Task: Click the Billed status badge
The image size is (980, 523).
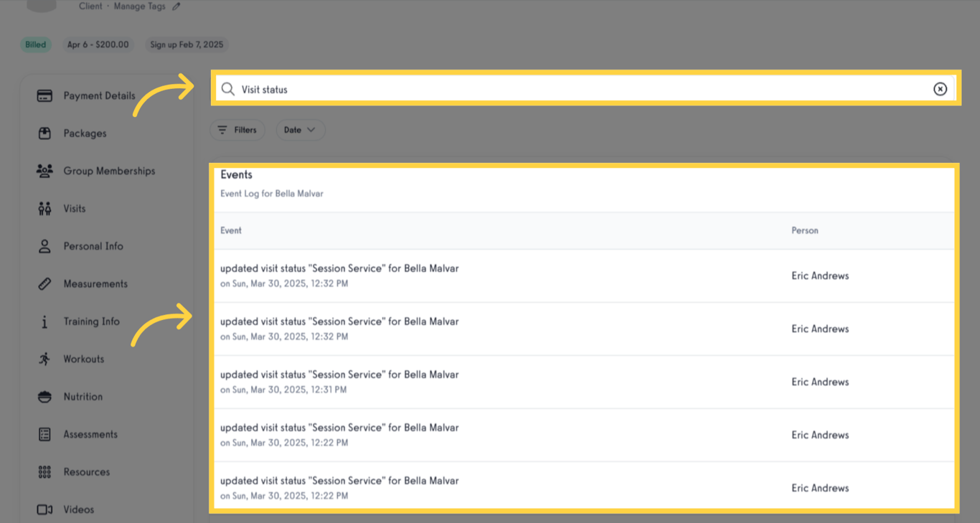Action: pyautogui.click(x=35, y=44)
